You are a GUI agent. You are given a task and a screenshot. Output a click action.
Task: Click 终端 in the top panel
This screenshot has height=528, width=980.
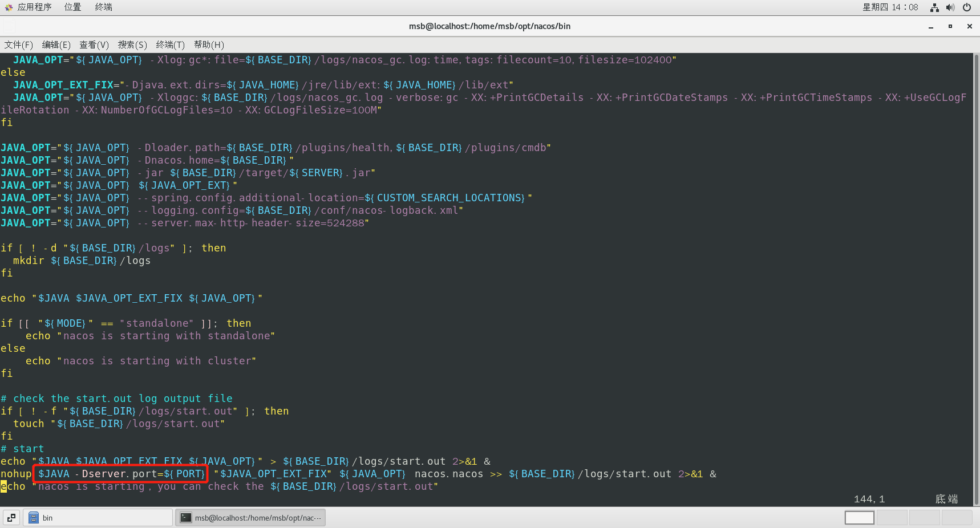click(103, 7)
